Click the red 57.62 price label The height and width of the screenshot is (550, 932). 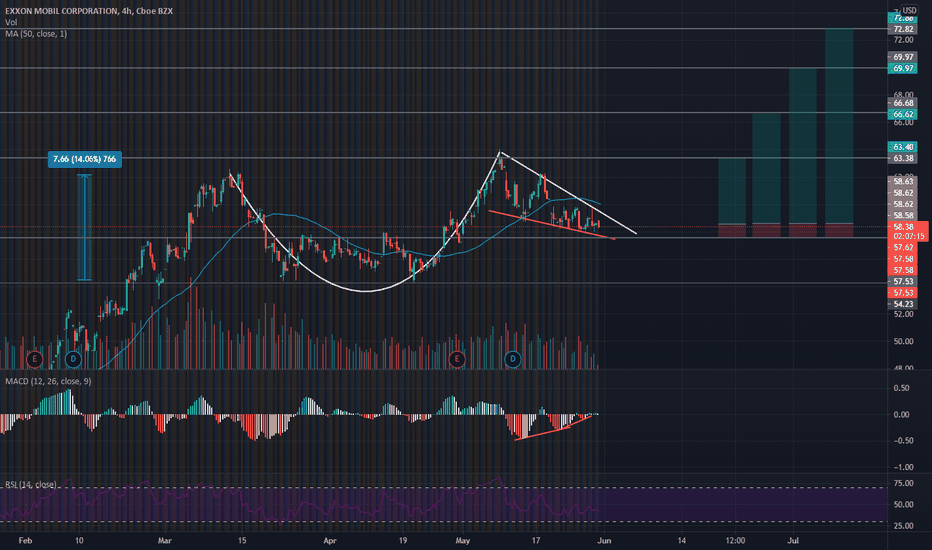click(x=903, y=247)
